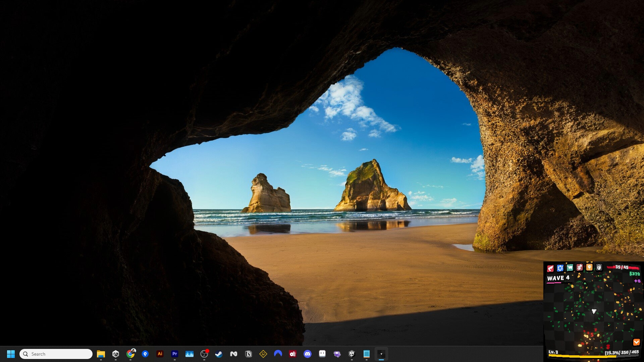Open the shop cart icon in the overlay
644x362 pixels.
point(570,268)
